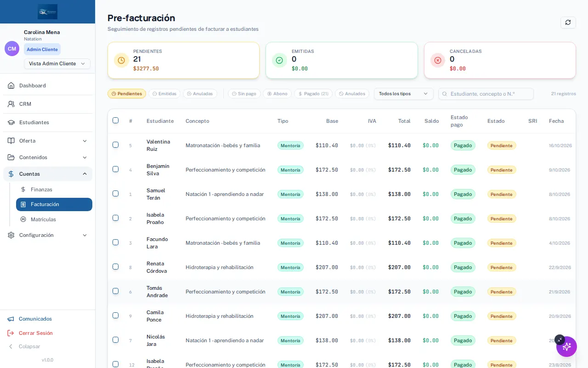The width and height of the screenshot is (588, 368).
Task: Click the Contenidos folder icon
Action: 11,157
